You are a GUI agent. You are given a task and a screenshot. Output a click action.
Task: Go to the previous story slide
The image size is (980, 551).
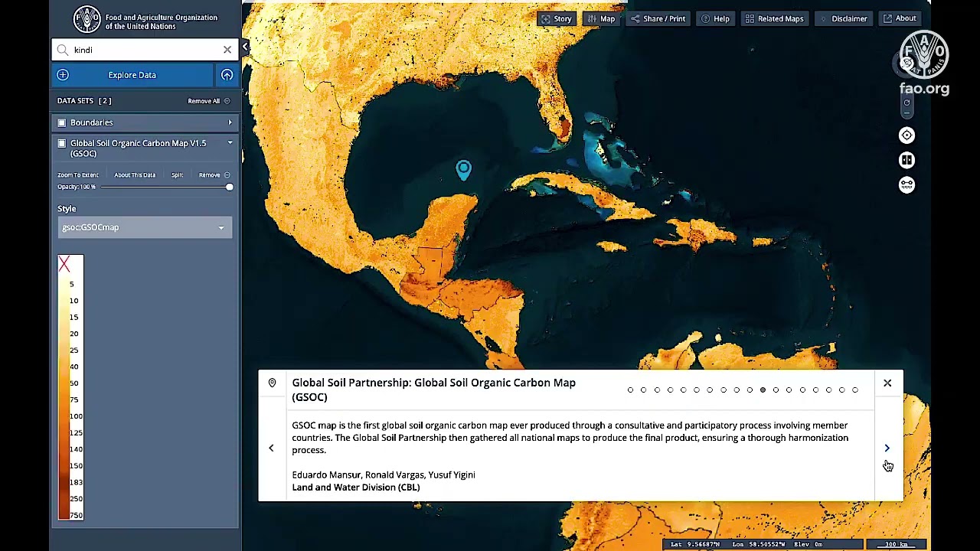point(271,448)
